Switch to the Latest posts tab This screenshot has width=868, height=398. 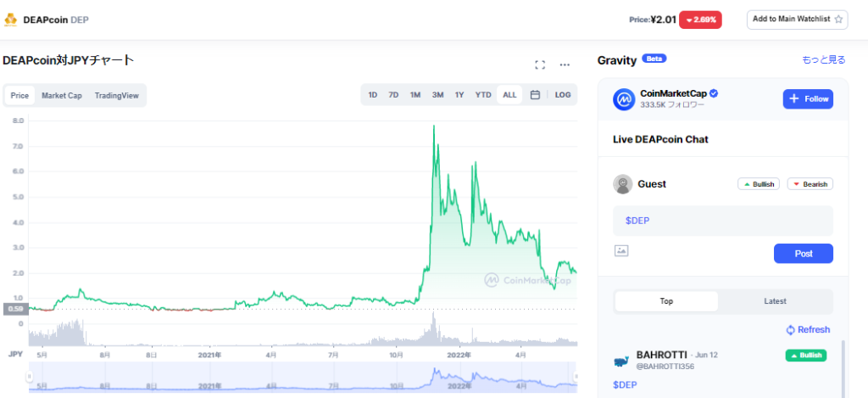(775, 301)
